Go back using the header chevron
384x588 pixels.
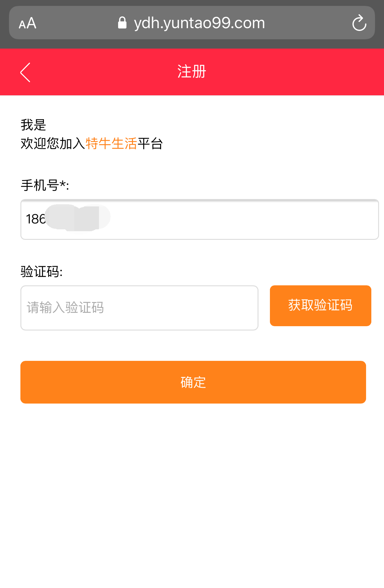click(x=25, y=72)
